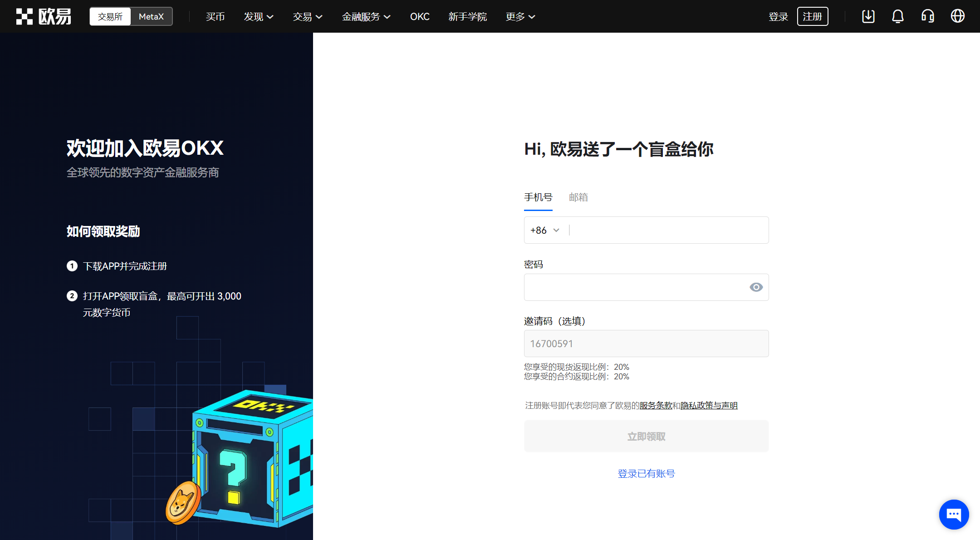Toggle password visibility eye icon
The image size is (980, 540).
click(756, 287)
